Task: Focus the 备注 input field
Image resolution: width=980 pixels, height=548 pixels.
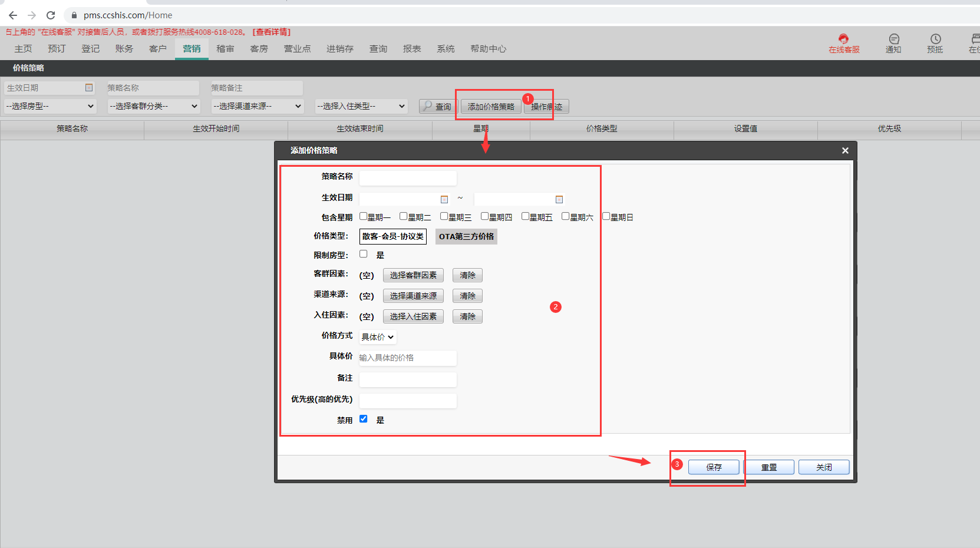Action: coord(408,379)
